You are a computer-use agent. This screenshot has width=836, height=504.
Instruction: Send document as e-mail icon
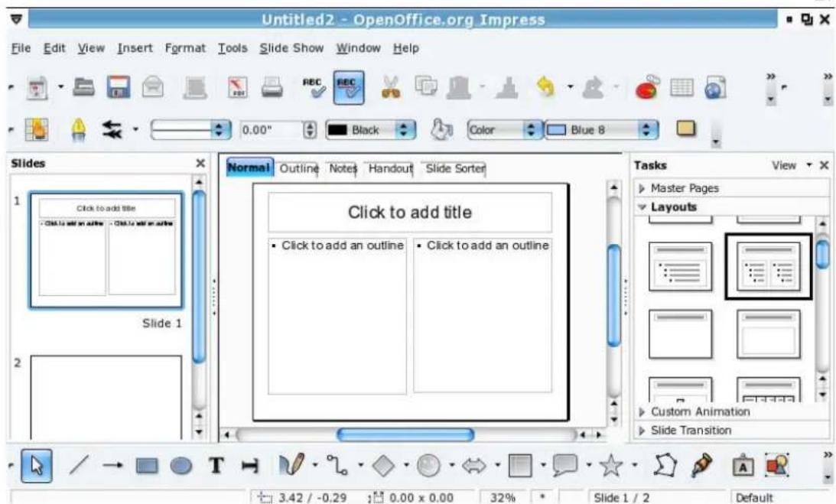[153, 87]
